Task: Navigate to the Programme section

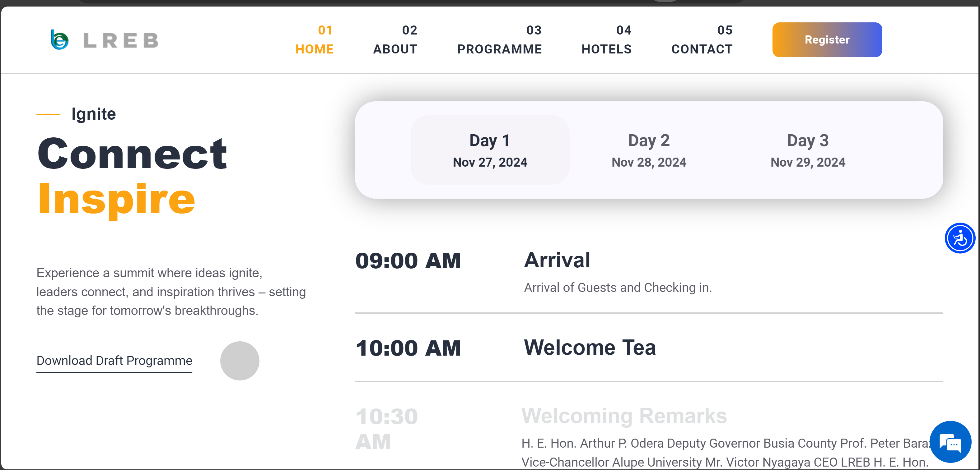Action: (x=499, y=40)
